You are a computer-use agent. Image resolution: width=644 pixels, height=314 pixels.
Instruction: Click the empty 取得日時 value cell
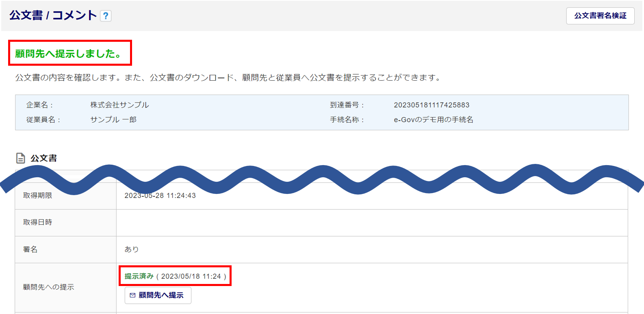[x=372, y=222]
